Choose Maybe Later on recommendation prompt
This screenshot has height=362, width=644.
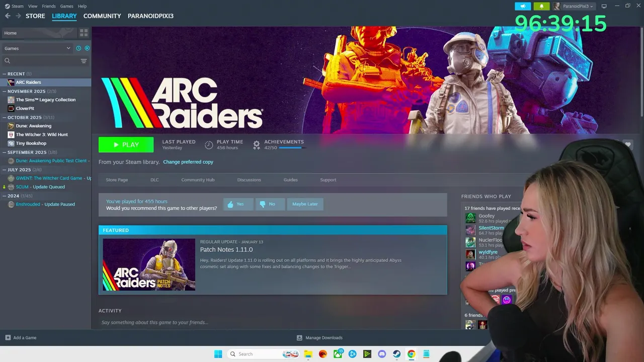tap(305, 204)
